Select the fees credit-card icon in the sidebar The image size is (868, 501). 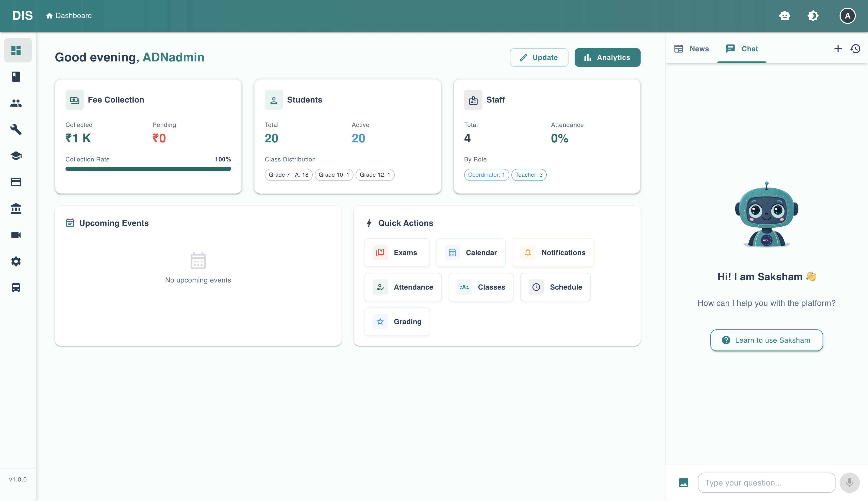[x=16, y=182]
